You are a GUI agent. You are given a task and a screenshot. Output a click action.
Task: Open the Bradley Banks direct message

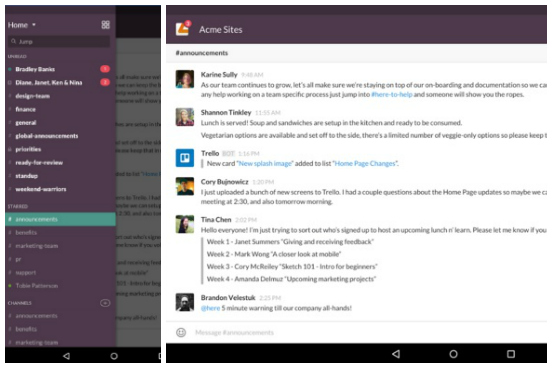coord(35,69)
